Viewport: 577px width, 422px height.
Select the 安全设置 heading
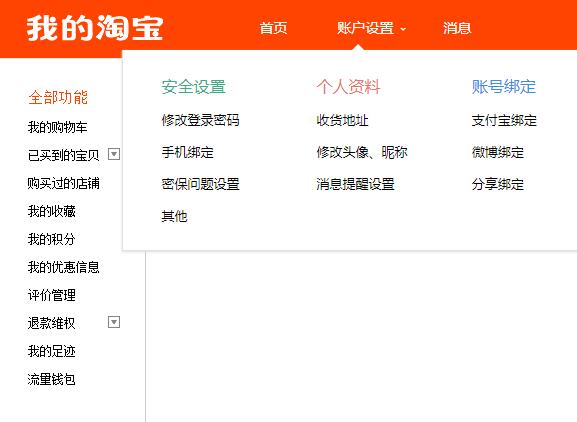coord(194,87)
